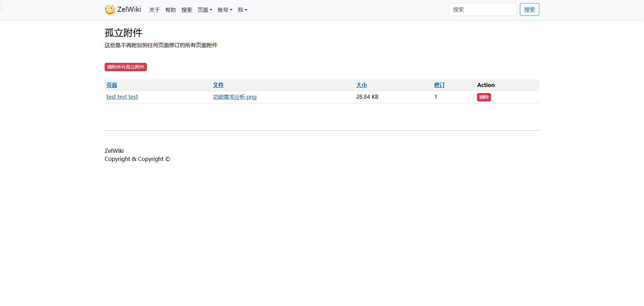Open the 关于 navigation item

[x=154, y=10]
